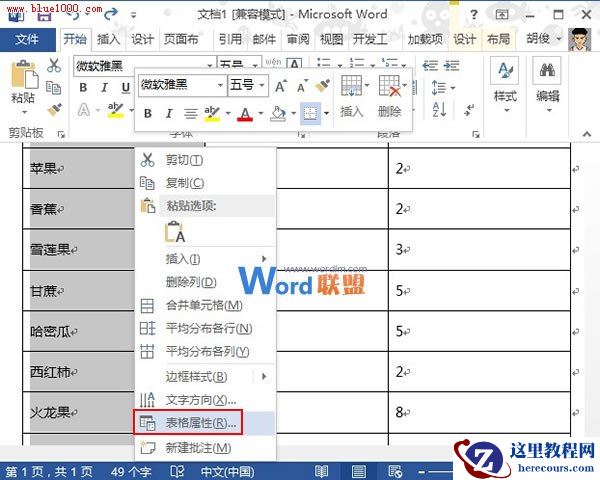Screen dimensions: 600x480
Task: Click Print Layout view icon in status bar
Action: tap(358, 471)
